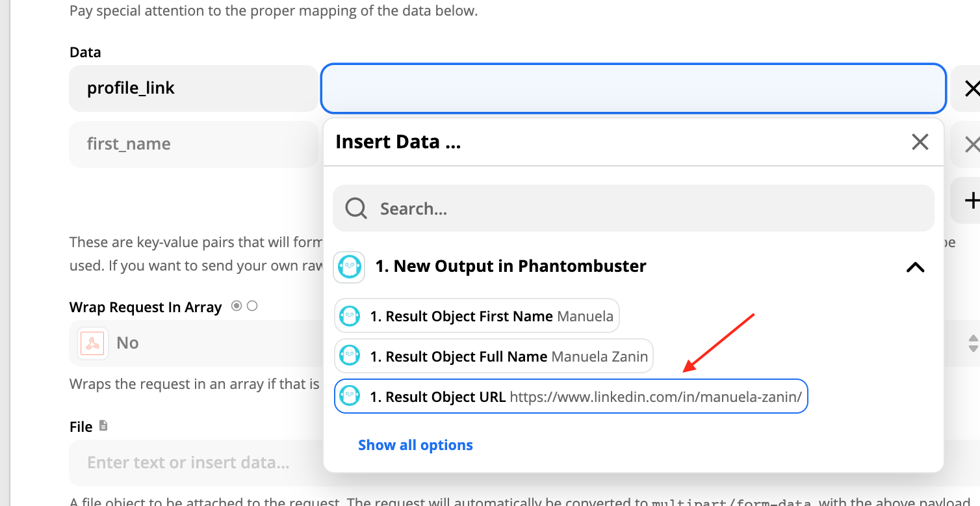Click Phantombuster icon beside Result Object Full Name

(350, 356)
